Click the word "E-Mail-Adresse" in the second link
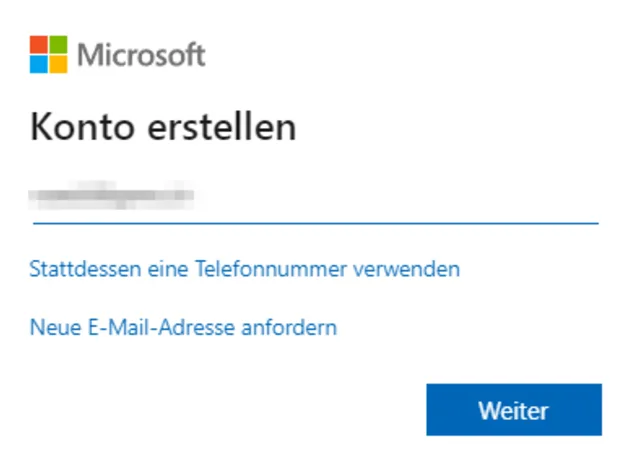 [x=158, y=327]
